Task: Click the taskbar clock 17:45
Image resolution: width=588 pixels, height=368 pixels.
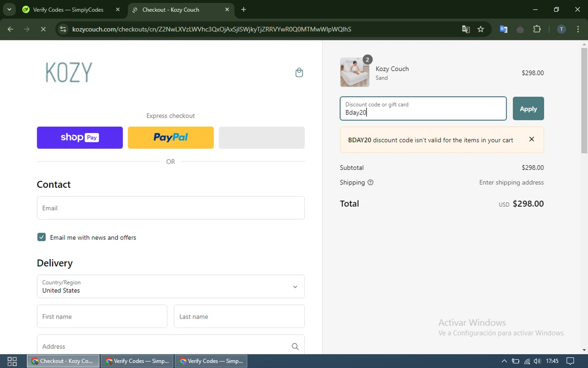Action: point(552,361)
